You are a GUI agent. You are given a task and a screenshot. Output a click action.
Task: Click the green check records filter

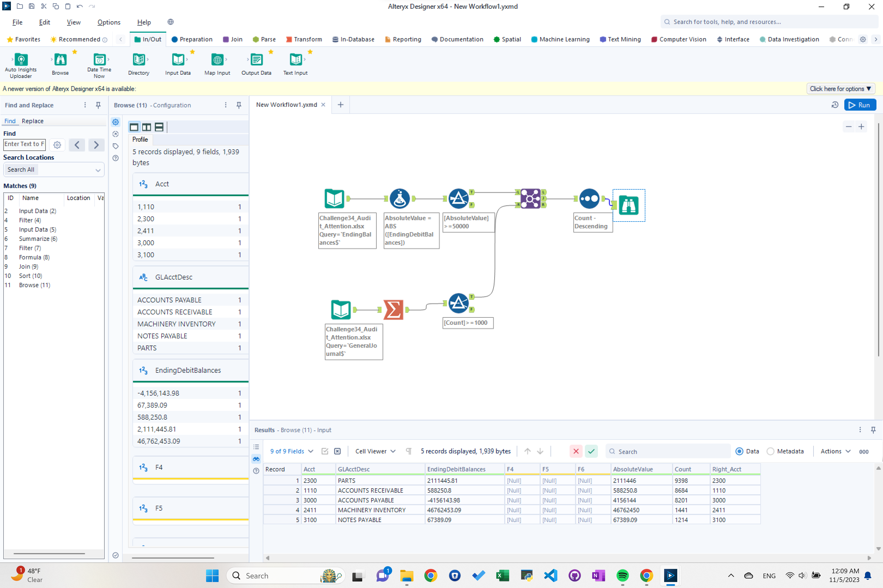tap(591, 451)
